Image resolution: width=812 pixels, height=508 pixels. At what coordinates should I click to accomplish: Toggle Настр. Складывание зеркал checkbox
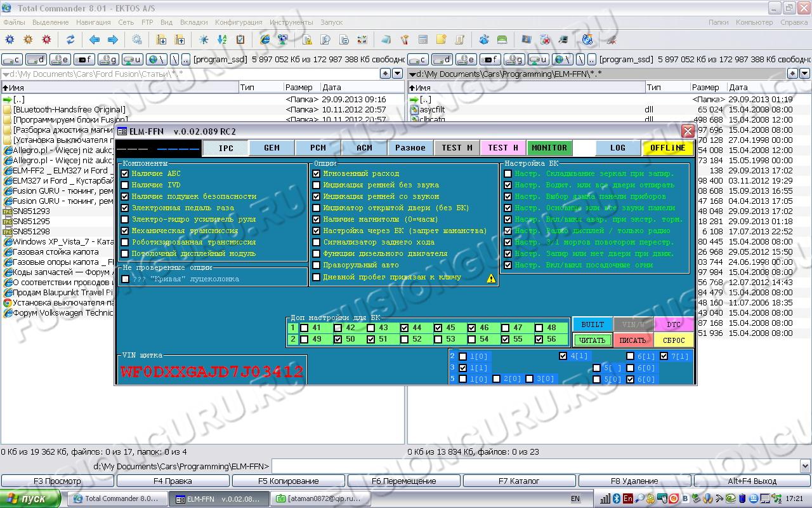point(507,173)
